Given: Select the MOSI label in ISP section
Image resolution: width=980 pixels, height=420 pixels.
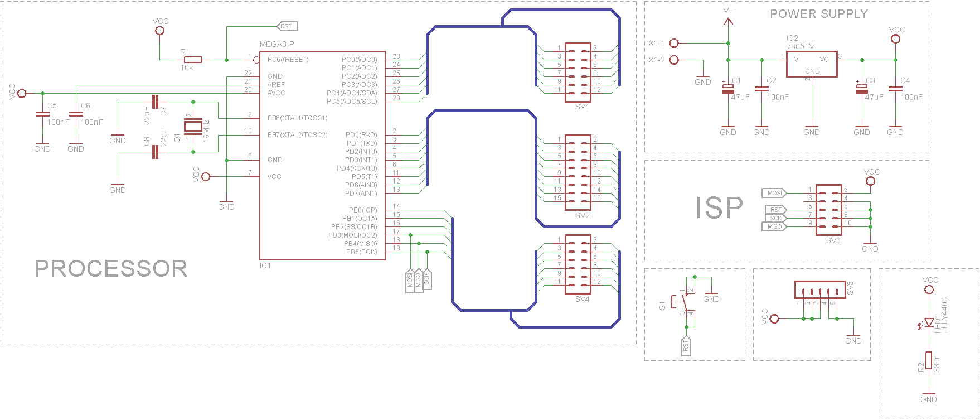Looking at the screenshot, I should click(774, 193).
